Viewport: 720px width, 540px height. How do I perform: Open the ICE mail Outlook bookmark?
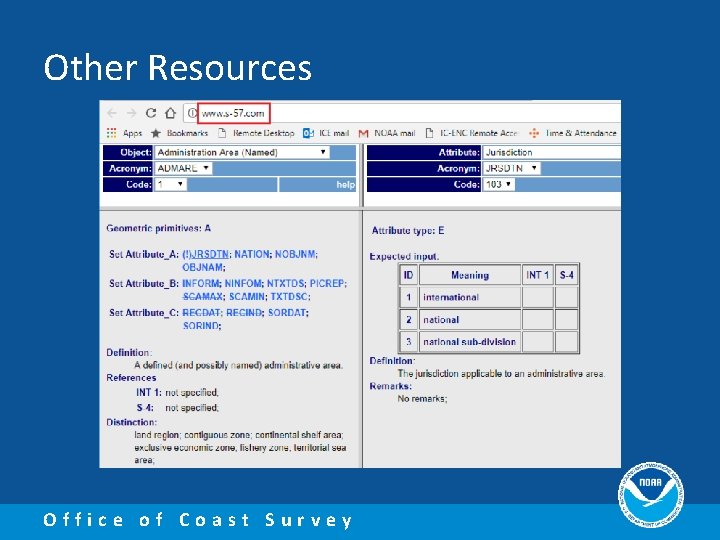tap(326, 133)
